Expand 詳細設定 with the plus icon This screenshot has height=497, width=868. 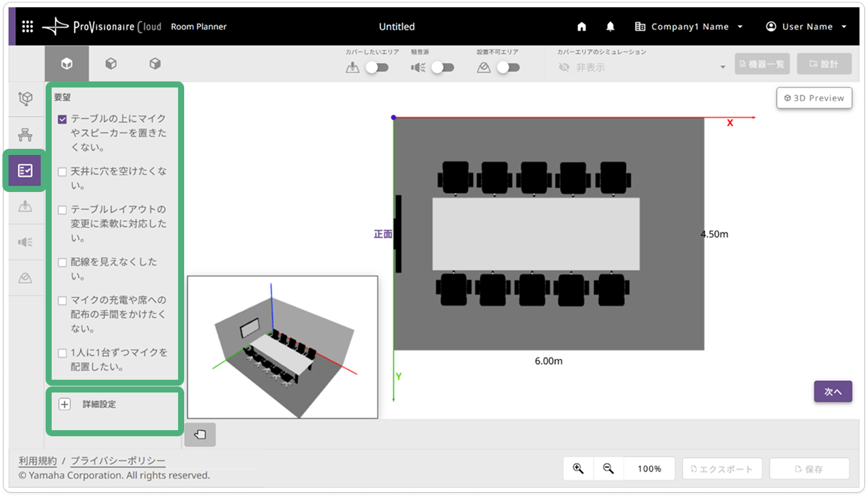coord(64,404)
